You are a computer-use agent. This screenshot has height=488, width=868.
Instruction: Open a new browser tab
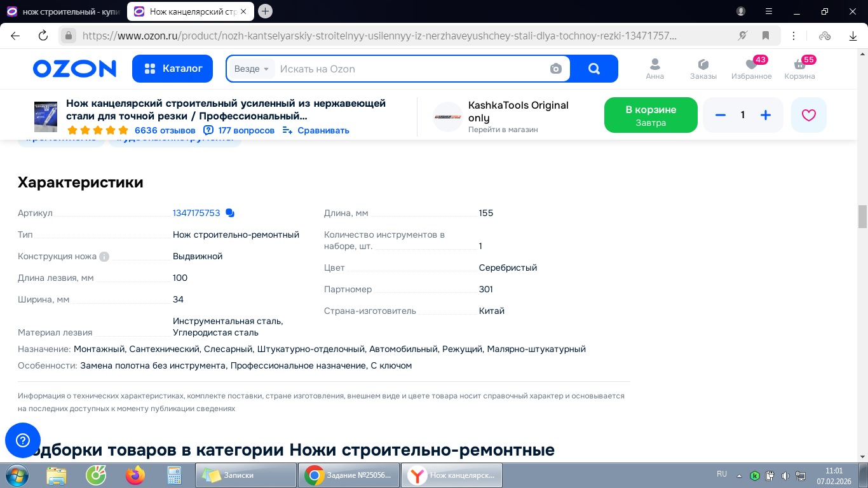click(266, 11)
